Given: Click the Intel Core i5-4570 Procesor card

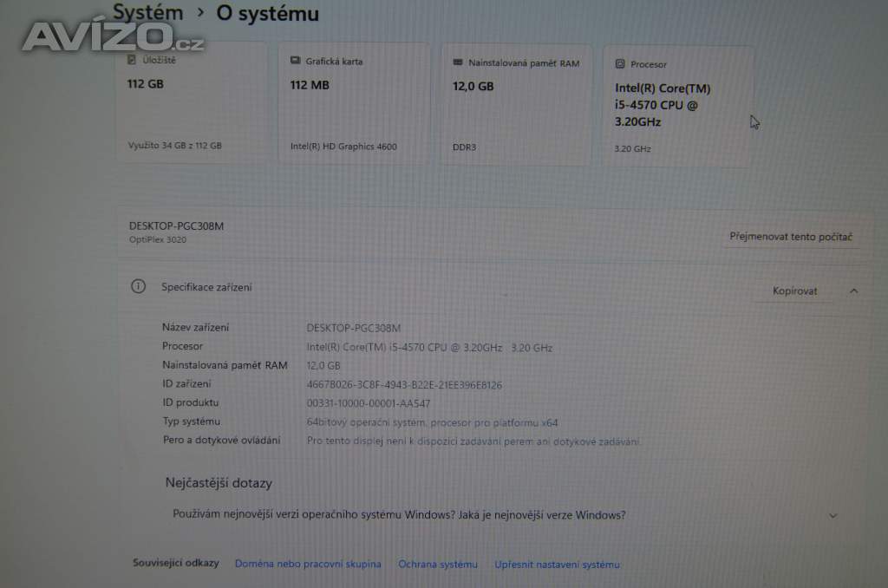Looking at the screenshot, I should click(679, 104).
